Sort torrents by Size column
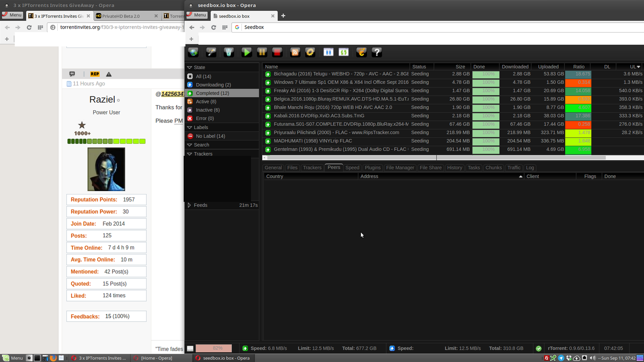This screenshot has width=644, height=362. click(x=452, y=67)
